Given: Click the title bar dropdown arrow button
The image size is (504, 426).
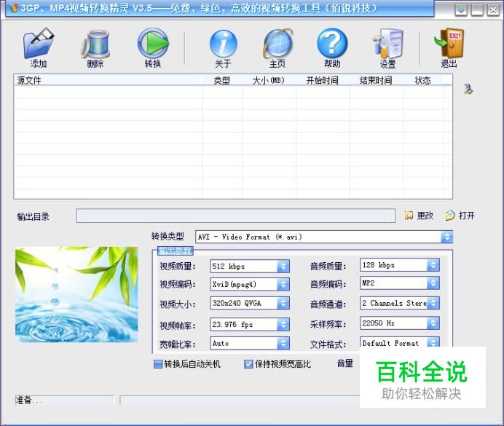Looking at the screenshot, I should 461,10.
